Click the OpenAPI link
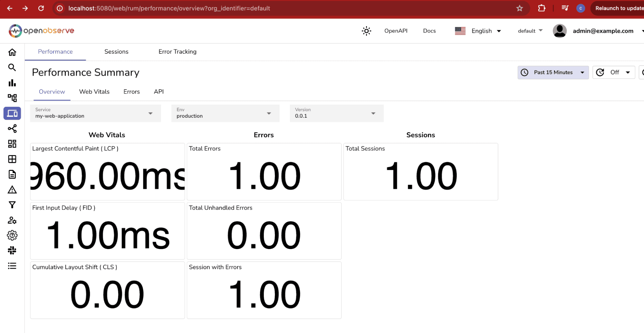Image resolution: width=644 pixels, height=333 pixels. [x=396, y=31]
